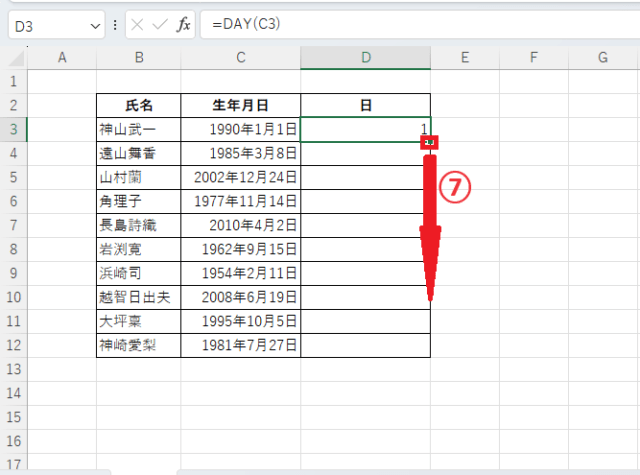This screenshot has height=475, width=640.
Task: Select column B header
Action: (x=138, y=58)
